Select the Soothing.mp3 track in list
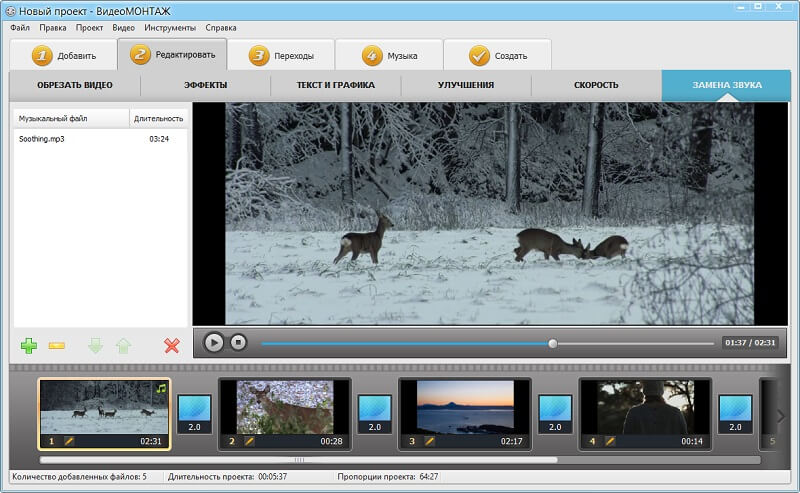The width and height of the screenshot is (800, 493). tap(42, 139)
